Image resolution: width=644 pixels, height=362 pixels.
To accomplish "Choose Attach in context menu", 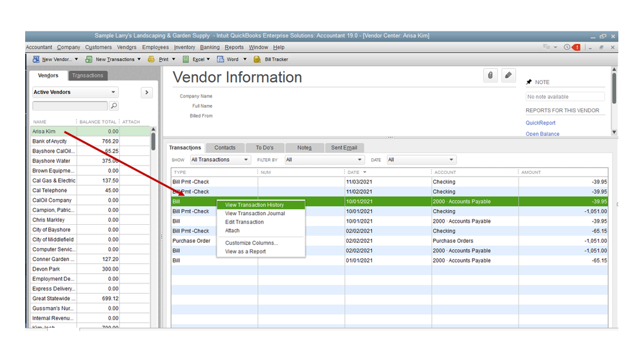I will point(261,231).
